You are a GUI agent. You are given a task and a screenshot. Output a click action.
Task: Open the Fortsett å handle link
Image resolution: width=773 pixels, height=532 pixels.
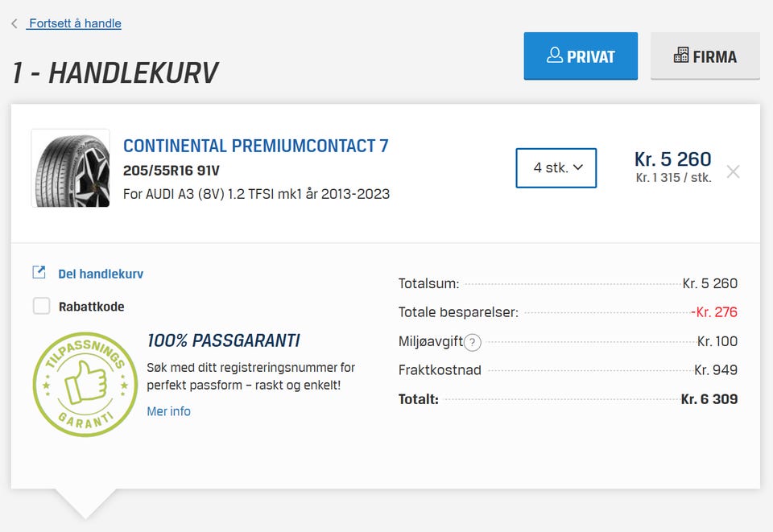[75, 23]
